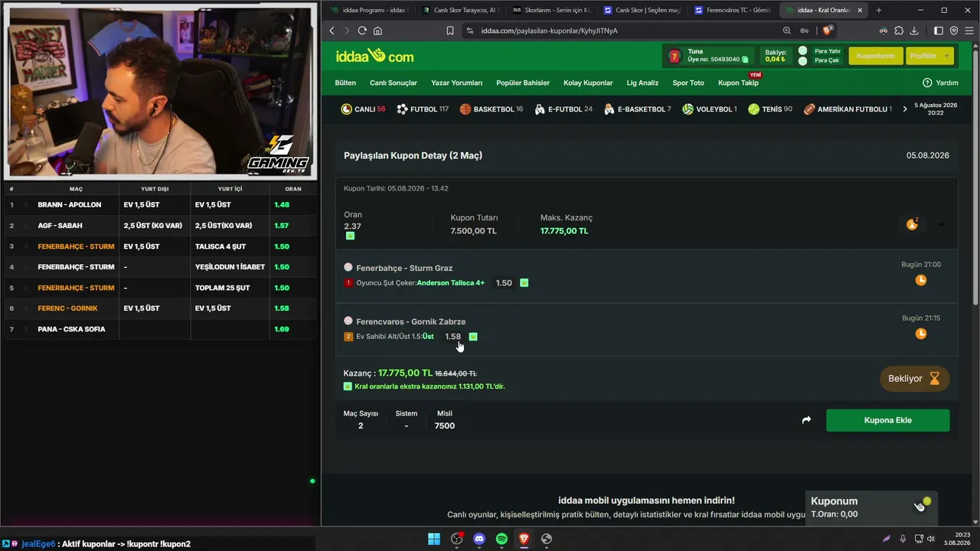Screen dimensions: 980x551
Task: Reload the iddaa page
Action: pyautogui.click(x=362, y=31)
